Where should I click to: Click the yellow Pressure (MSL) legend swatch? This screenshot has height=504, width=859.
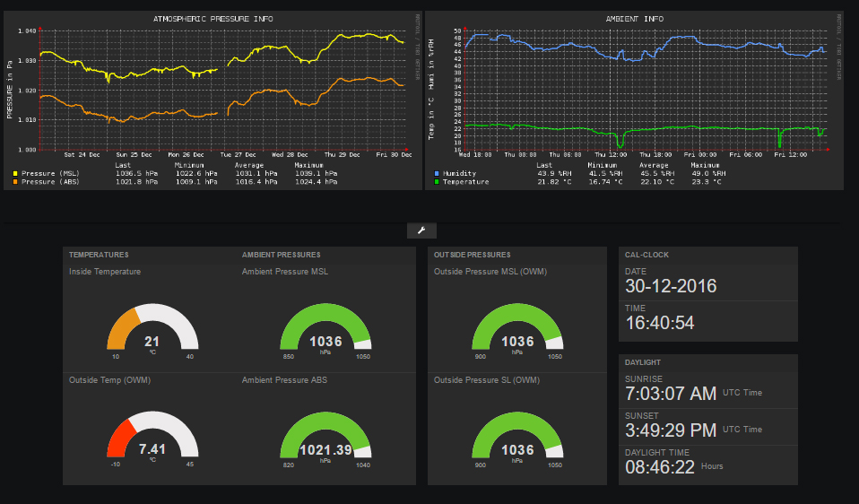pos(15,174)
